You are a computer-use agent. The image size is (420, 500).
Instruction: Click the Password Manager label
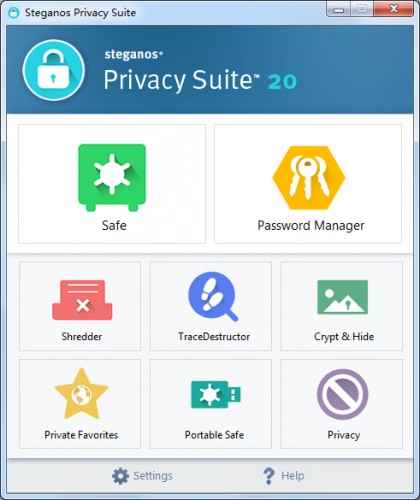click(x=311, y=226)
